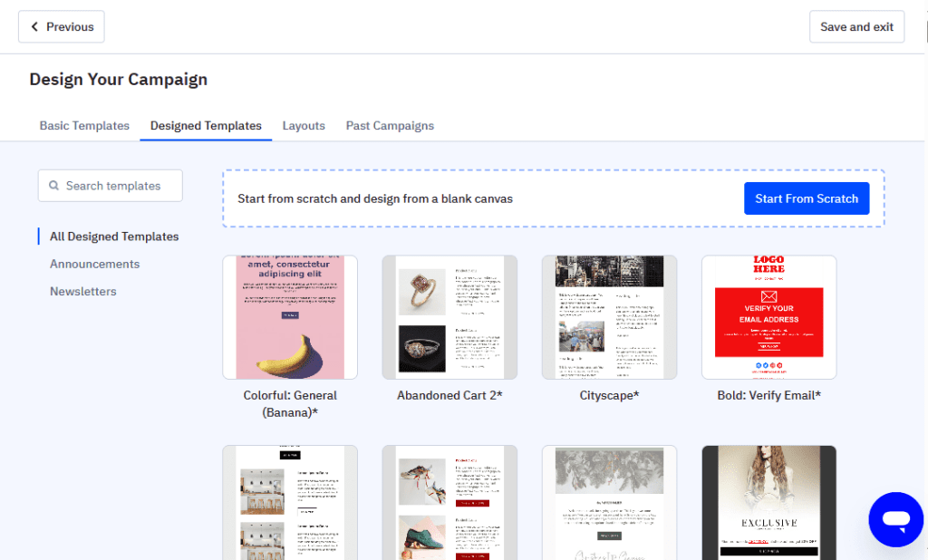
Task: Filter by Announcements category
Action: pos(94,264)
